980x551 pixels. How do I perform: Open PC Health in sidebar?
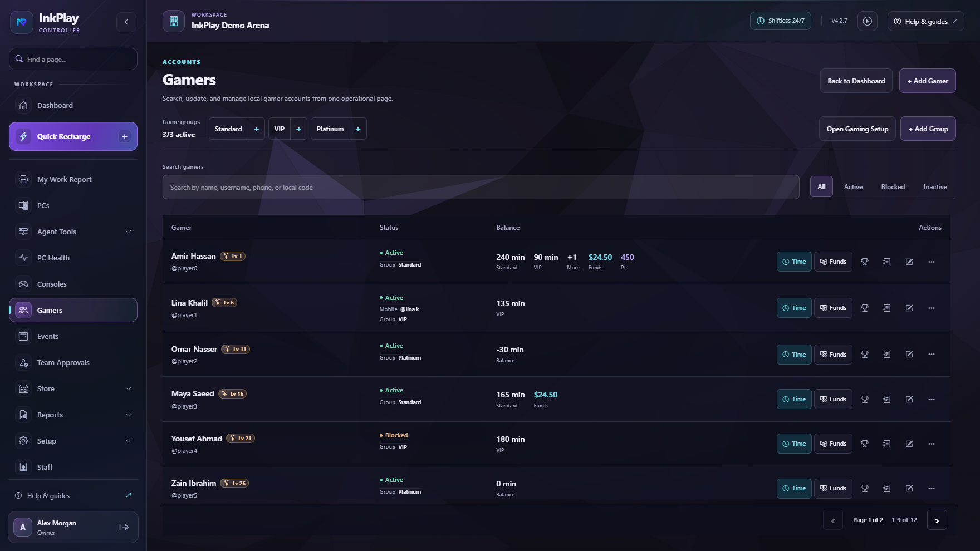click(73, 258)
